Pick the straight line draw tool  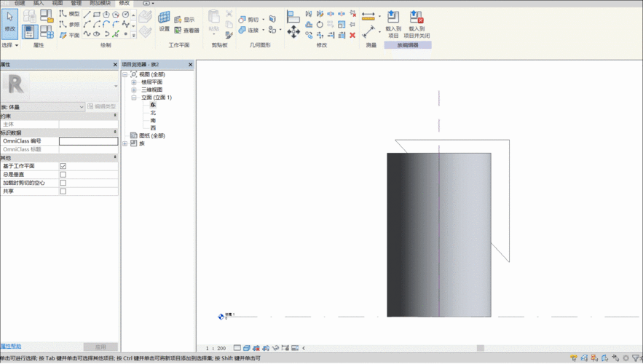click(x=87, y=15)
